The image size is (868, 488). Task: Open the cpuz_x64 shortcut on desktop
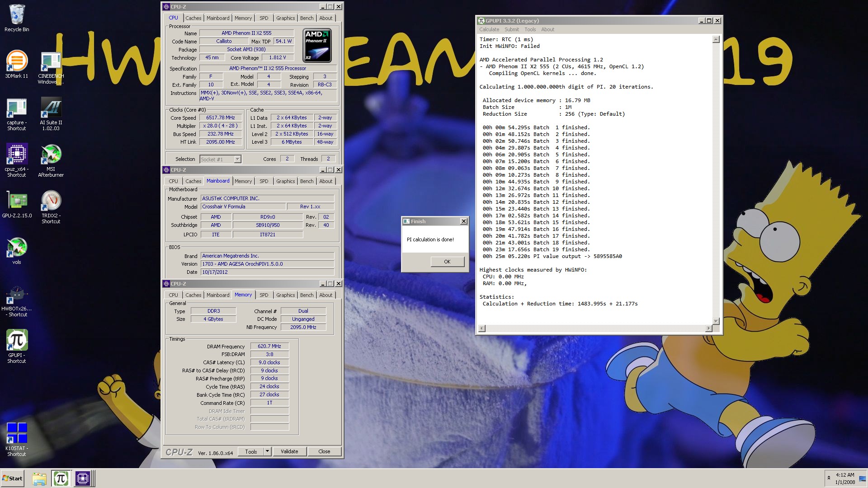coord(17,160)
